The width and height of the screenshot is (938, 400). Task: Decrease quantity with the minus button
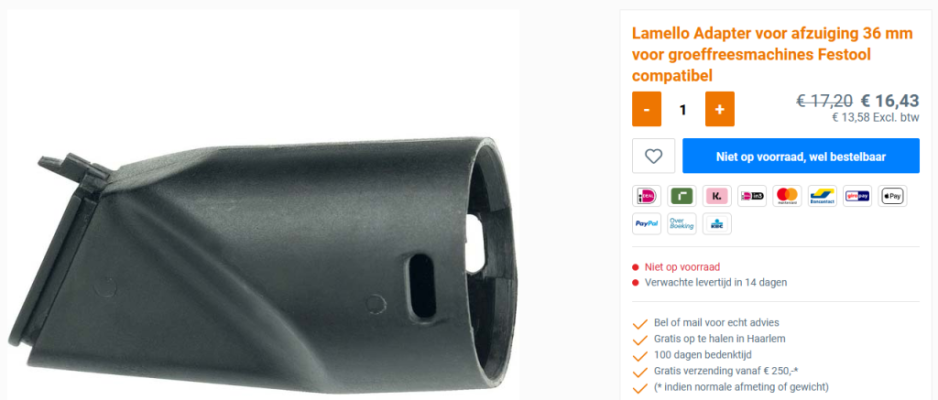coord(647,109)
